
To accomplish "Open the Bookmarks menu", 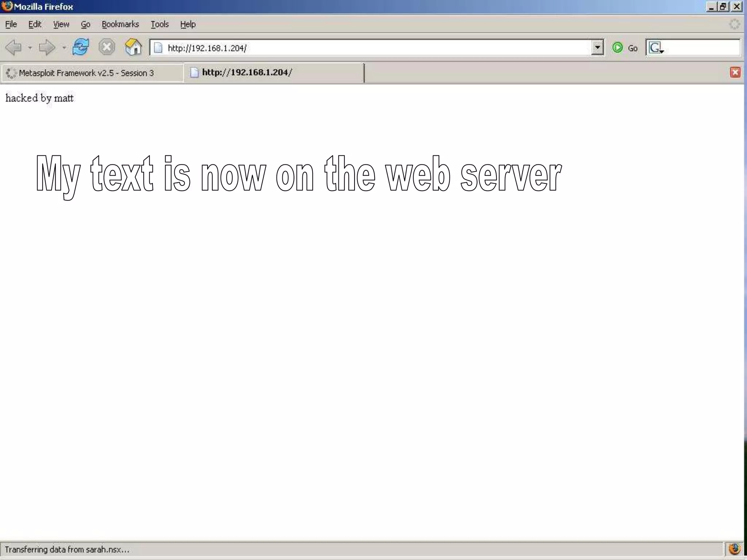I will click(120, 24).
